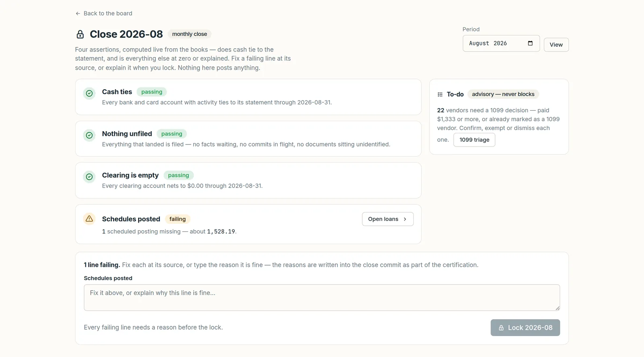Click the 'Period' label
Viewport: 644px width, 357px height.
(x=471, y=29)
